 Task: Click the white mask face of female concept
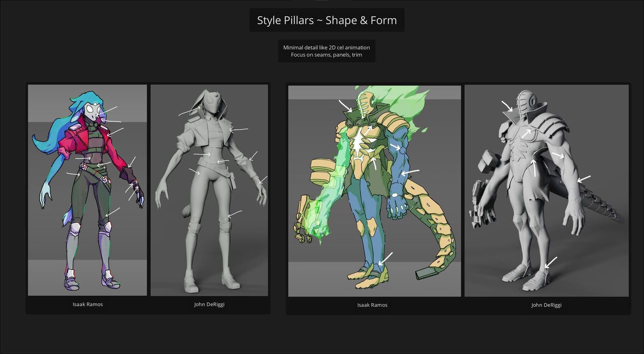[x=93, y=111]
